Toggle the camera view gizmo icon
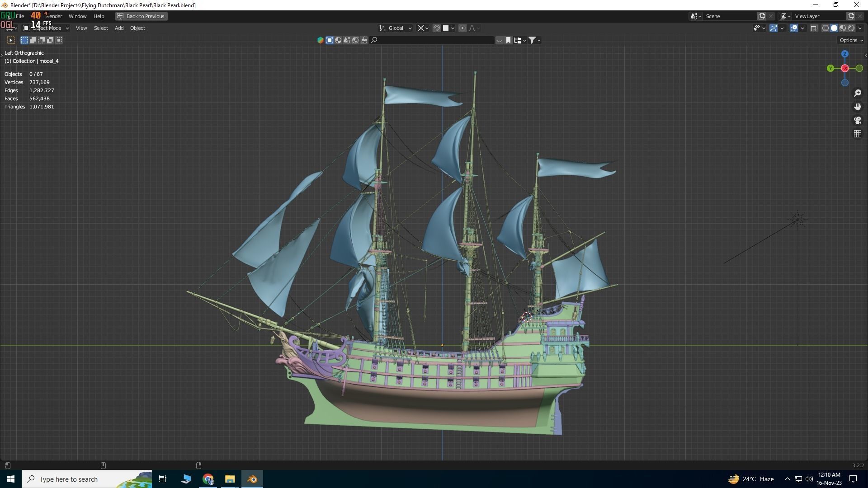The image size is (868, 488). click(858, 120)
